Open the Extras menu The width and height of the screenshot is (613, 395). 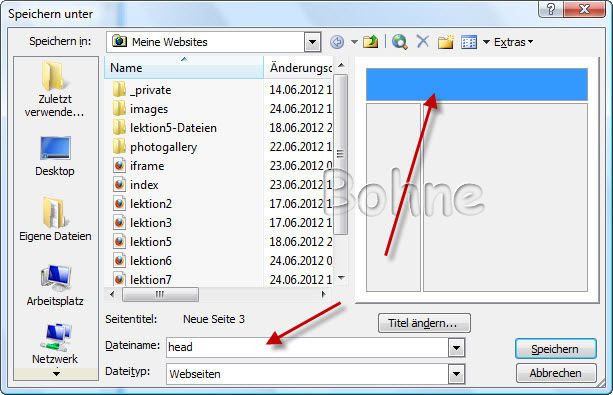pyautogui.click(x=513, y=42)
